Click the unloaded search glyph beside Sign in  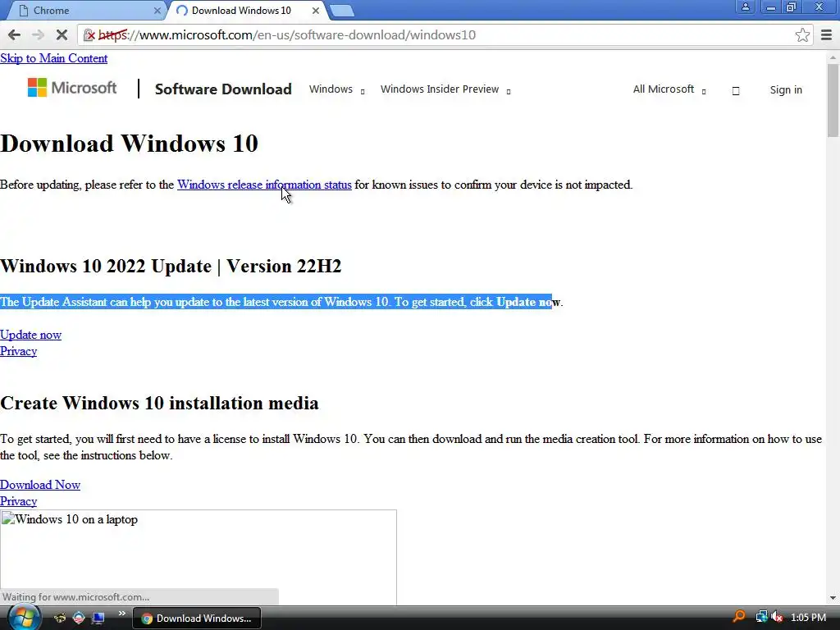pyautogui.click(x=736, y=90)
